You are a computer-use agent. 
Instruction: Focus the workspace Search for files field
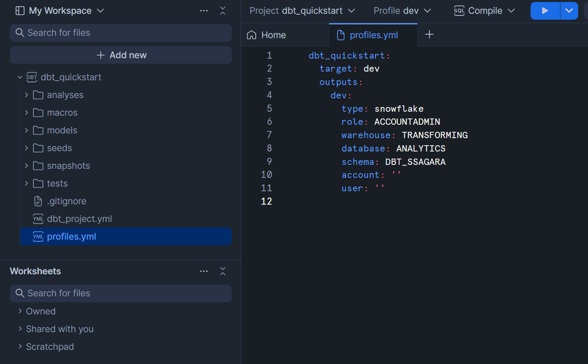click(x=121, y=33)
